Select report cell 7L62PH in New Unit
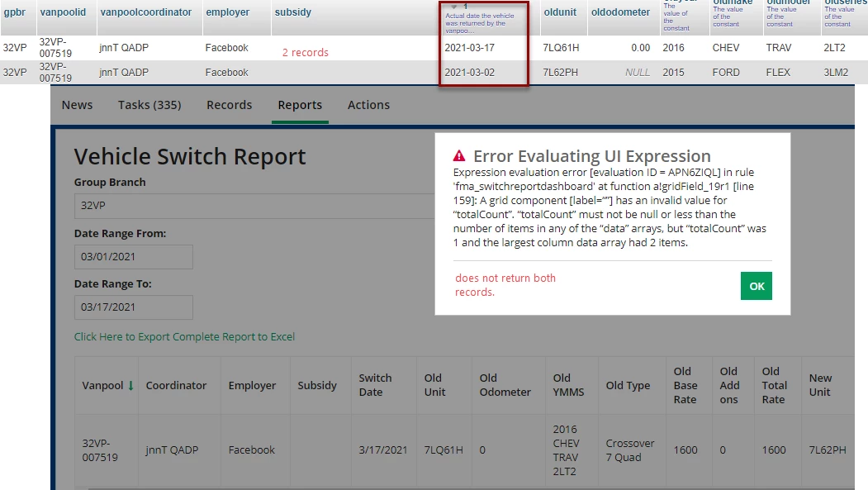This screenshot has width=868, height=490. 828,450
